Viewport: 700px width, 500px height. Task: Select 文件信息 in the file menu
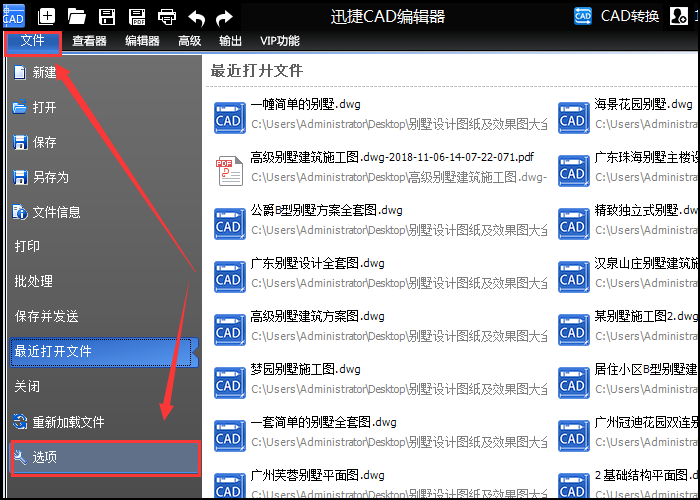(104, 212)
